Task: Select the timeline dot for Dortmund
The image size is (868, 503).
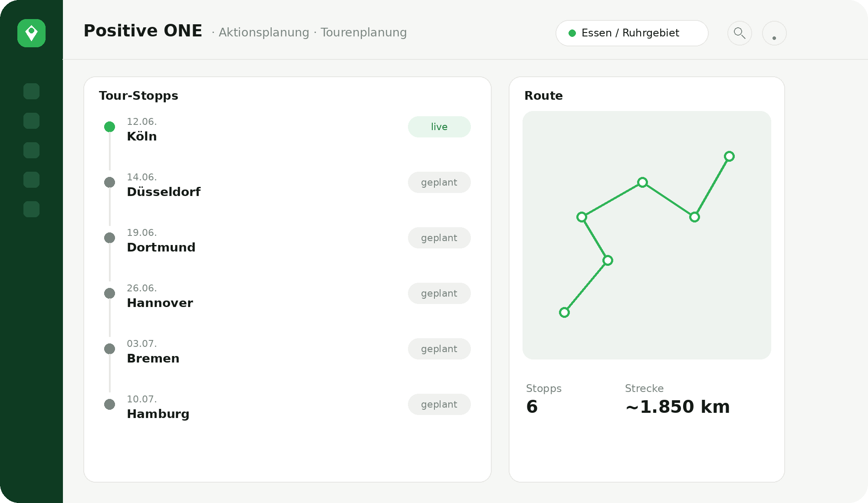Action: [x=109, y=238]
